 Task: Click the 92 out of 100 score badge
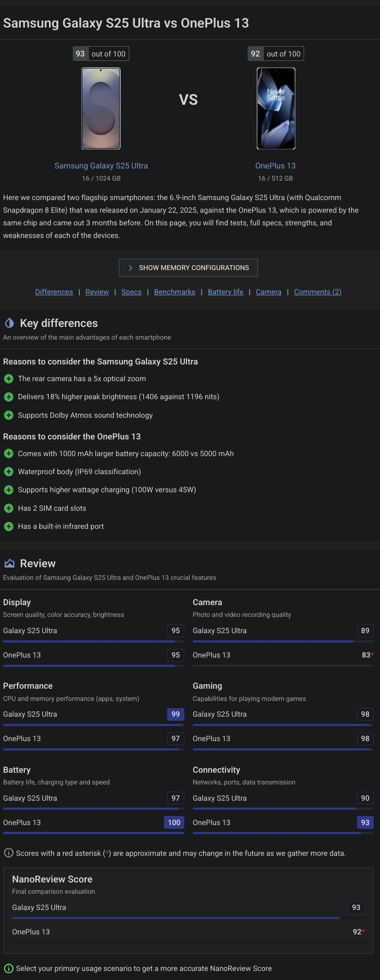276,54
